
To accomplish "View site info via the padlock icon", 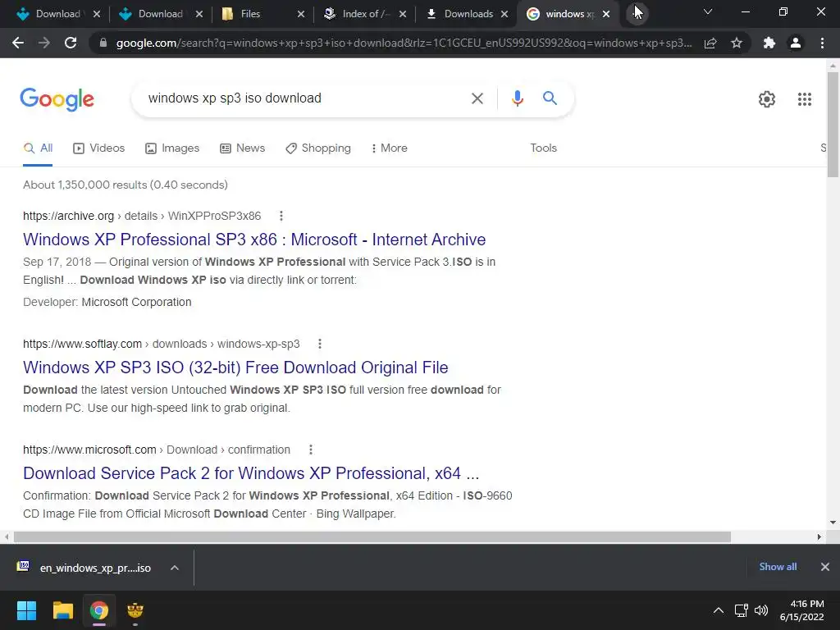I will (103, 43).
